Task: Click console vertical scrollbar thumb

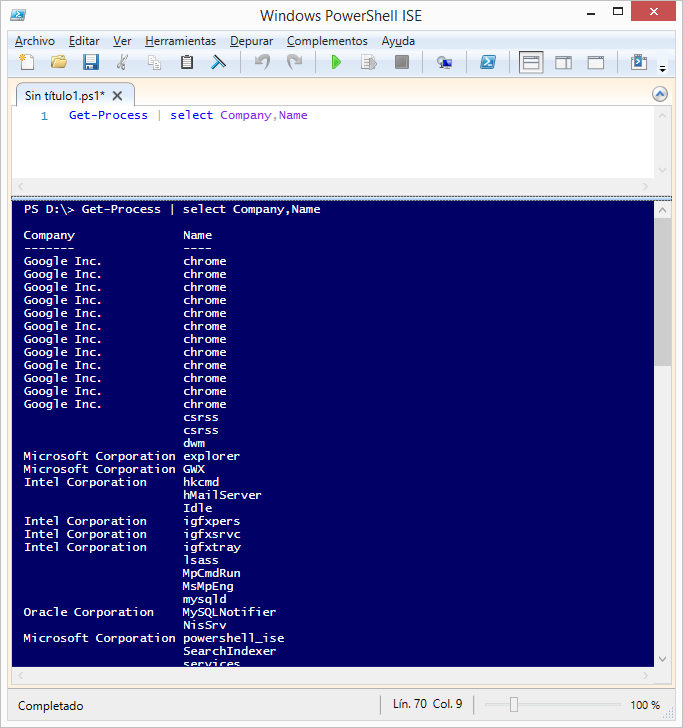Action: point(663,292)
